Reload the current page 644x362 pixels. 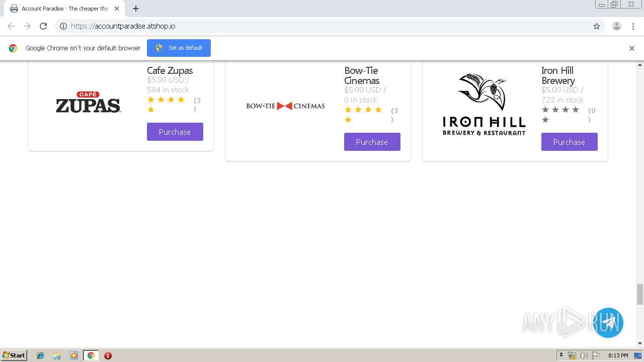pos(43,26)
